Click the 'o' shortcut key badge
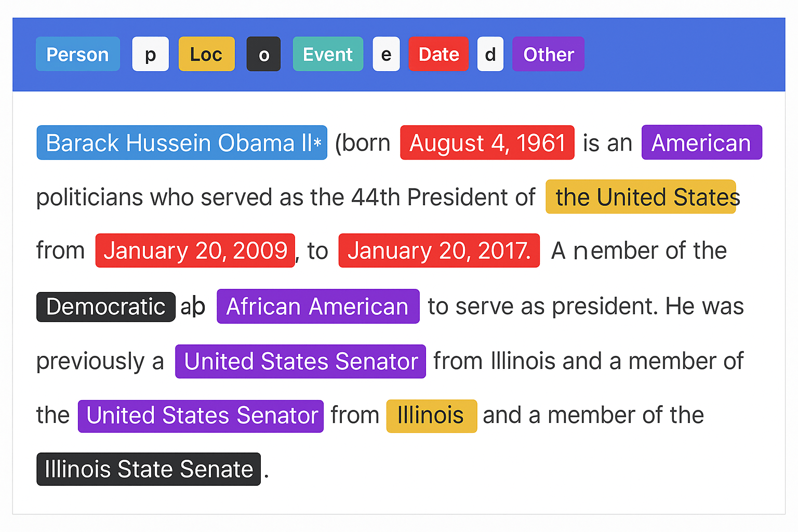The width and height of the screenshot is (798, 532). [x=263, y=54]
